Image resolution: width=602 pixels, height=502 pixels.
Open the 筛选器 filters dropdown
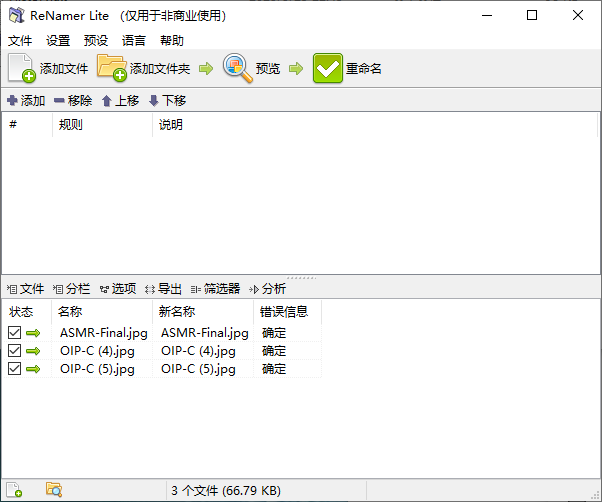tap(215, 289)
